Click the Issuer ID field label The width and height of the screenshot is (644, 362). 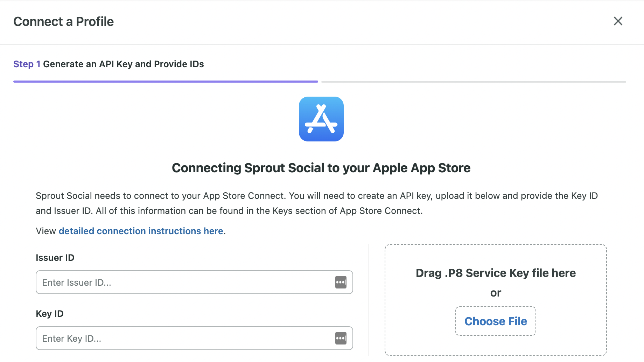tap(55, 258)
